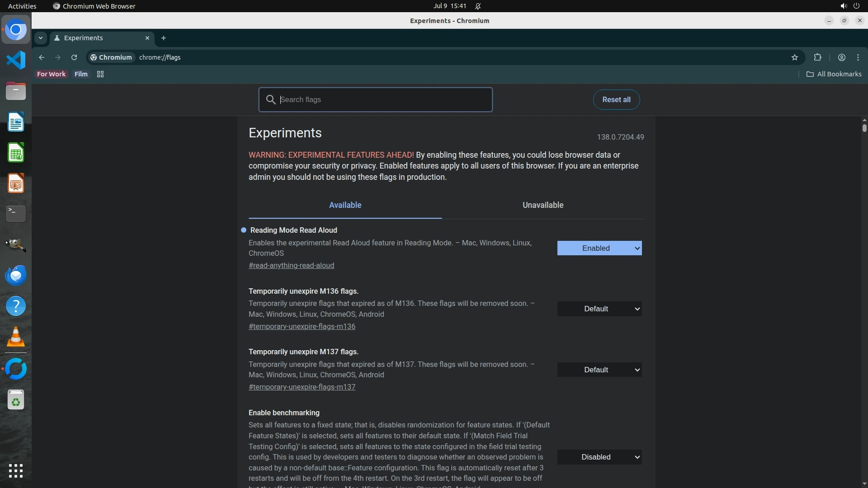Bookmark this page with star icon

[x=794, y=57]
